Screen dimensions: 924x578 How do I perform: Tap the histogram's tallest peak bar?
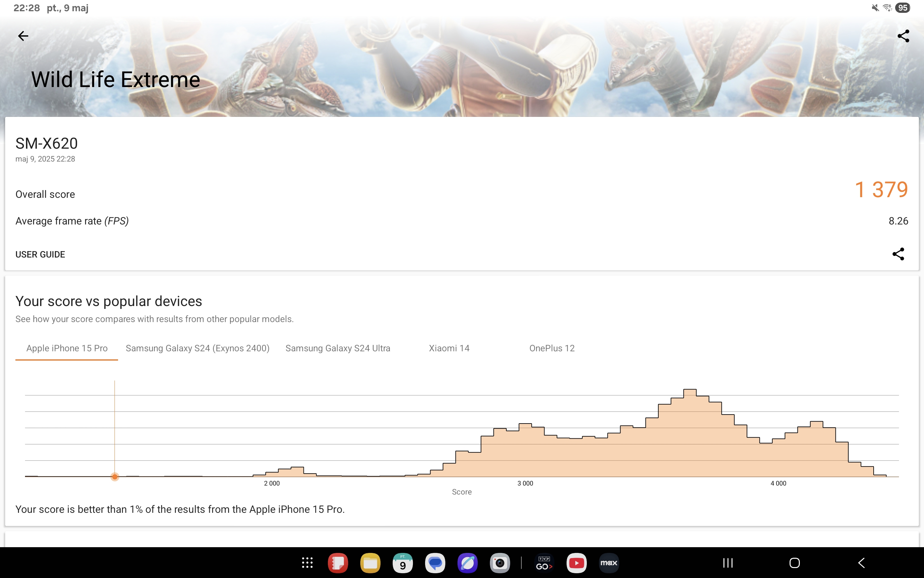(x=689, y=433)
